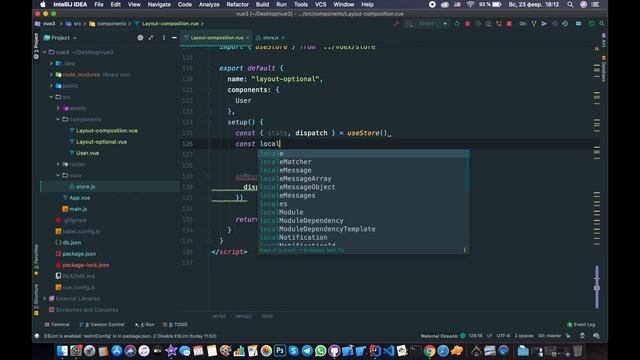Screen dimensions: 640x360
Task: Choose localNotification completion suggestion
Action: [363, 238]
